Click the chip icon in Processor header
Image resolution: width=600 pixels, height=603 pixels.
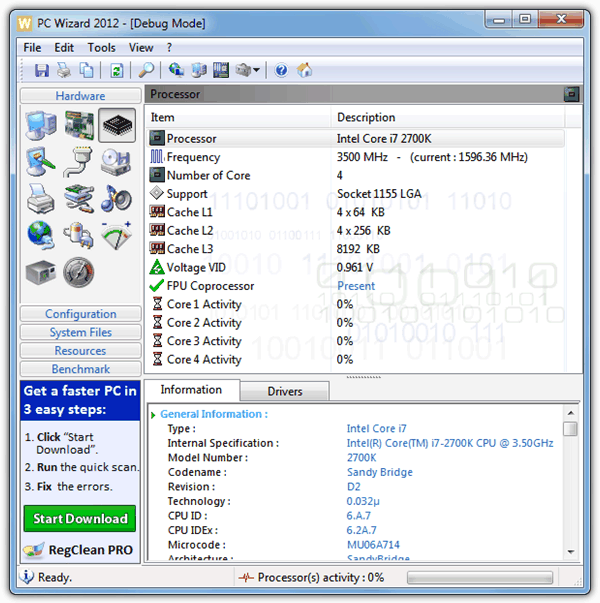pyautogui.click(x=571, y=94)
